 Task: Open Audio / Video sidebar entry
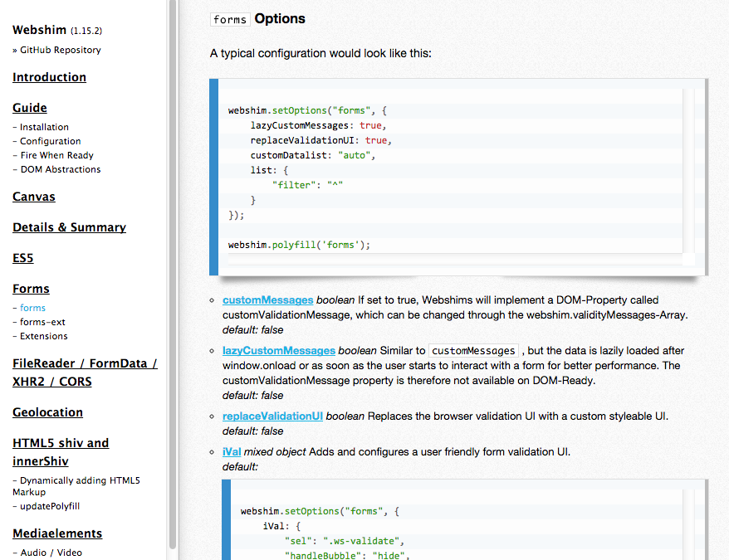[51, 553]
